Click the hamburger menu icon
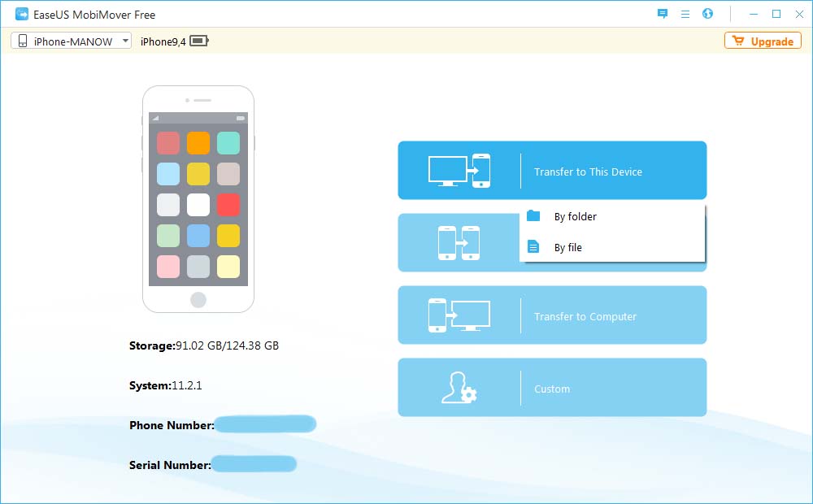The image size is (813, 504). [x=685, y=14]
